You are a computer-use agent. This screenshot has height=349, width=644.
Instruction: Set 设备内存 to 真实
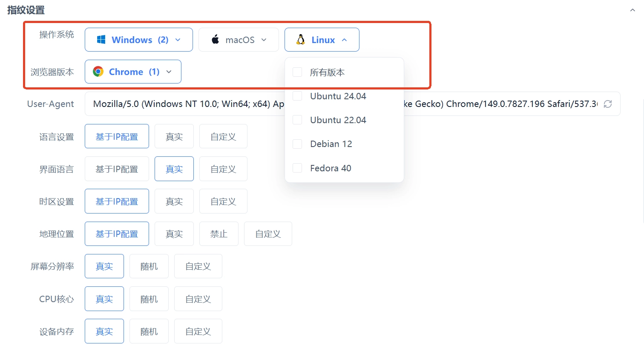[104, 331]
